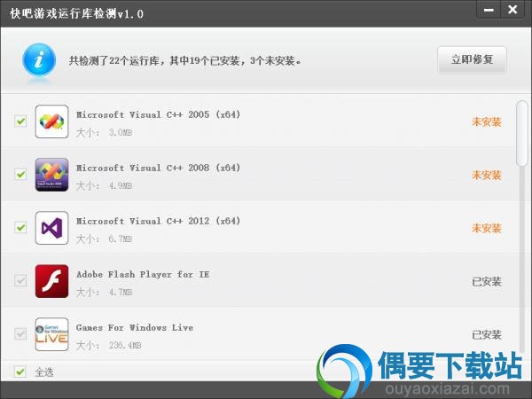This screenshot has width=532, height=399.
Task: Toggle the Games For Windows Live checkbox
Action: click(x=20, y=334)
